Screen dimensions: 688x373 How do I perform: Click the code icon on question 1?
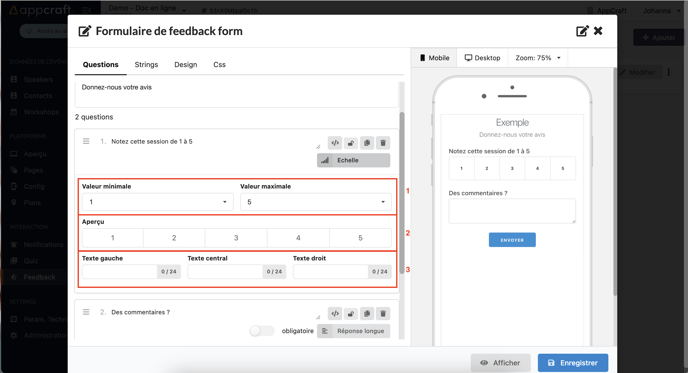[x=335, y=143]
